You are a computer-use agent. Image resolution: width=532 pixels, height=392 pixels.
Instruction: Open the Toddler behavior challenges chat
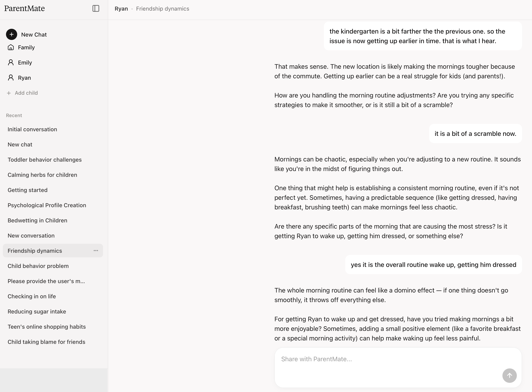(x=45, y=159)
